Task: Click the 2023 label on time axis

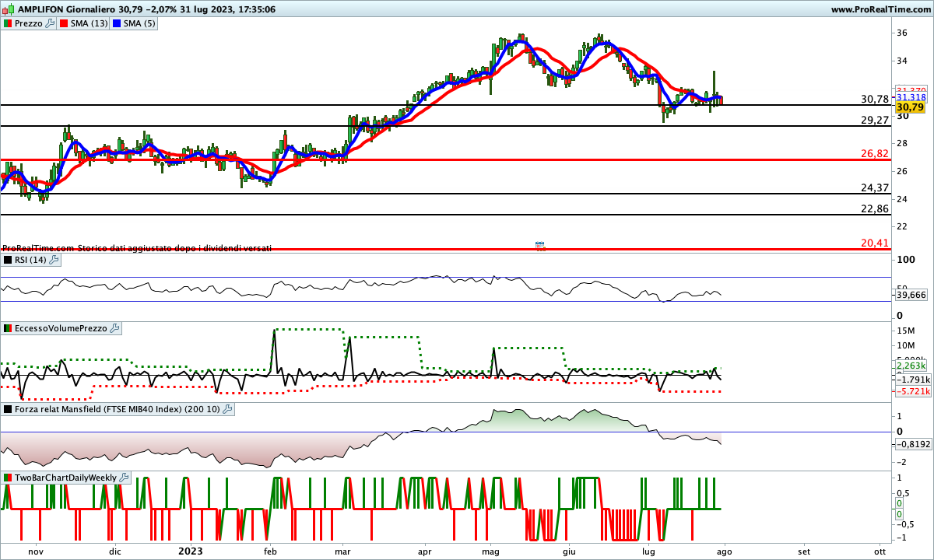Action: click(191, 550)
